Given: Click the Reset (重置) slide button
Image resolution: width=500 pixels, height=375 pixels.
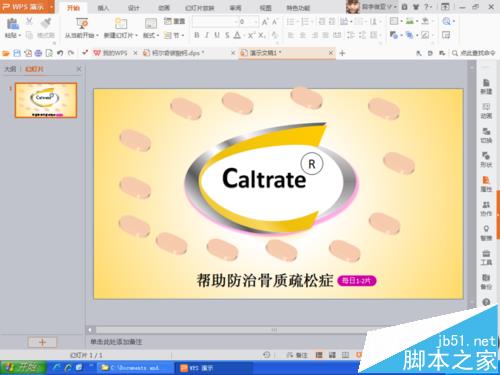Looking at the screenshot, I should [175, 22].
